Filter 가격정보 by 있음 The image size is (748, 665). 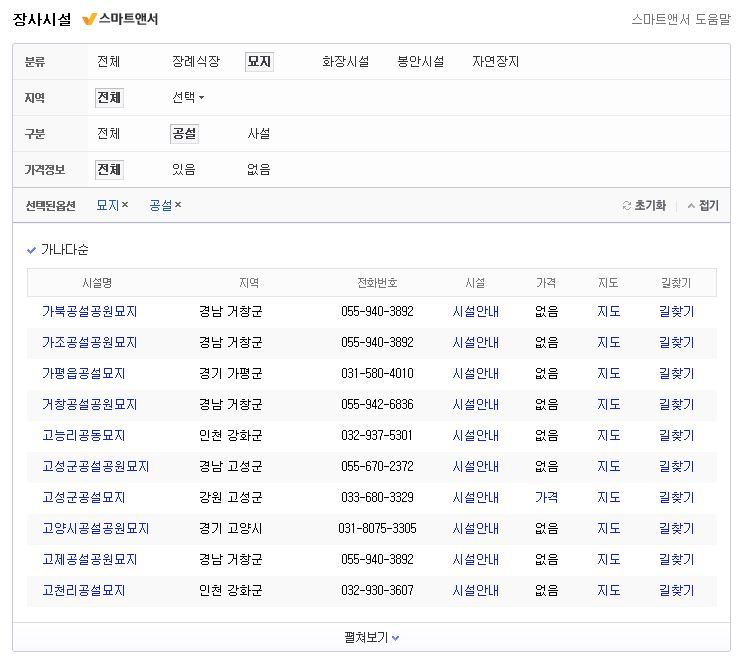(x=184, y=169)
